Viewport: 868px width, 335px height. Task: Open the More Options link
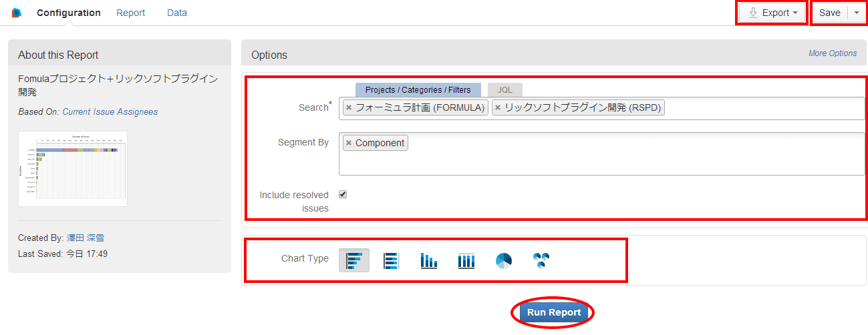pyautogui.click(x=833, y=53)
